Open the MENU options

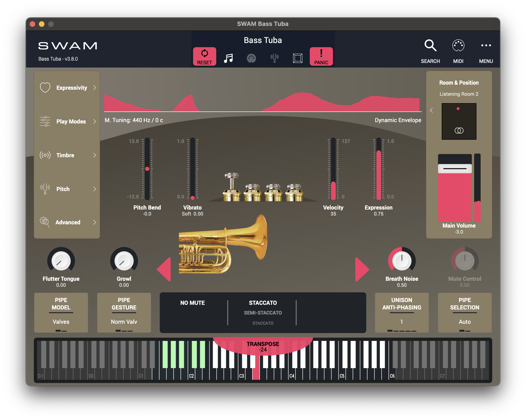[x=486, y=45]
